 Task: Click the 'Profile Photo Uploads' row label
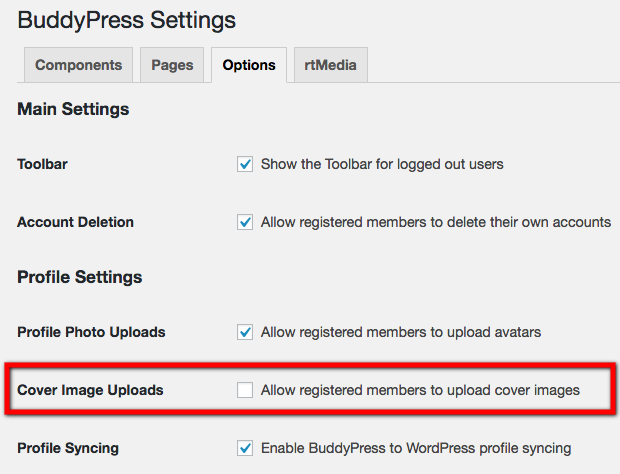point(91,332)
